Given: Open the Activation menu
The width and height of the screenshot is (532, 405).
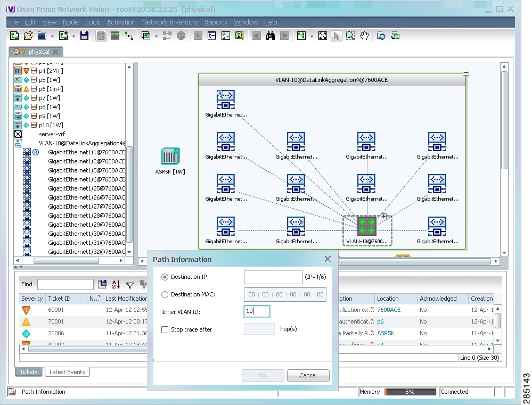Looking at the screenshot, I should point(121,22).
